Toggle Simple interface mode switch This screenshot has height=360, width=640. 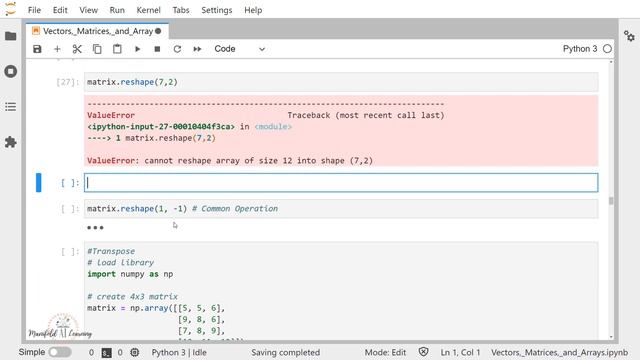tap(60, 352)
